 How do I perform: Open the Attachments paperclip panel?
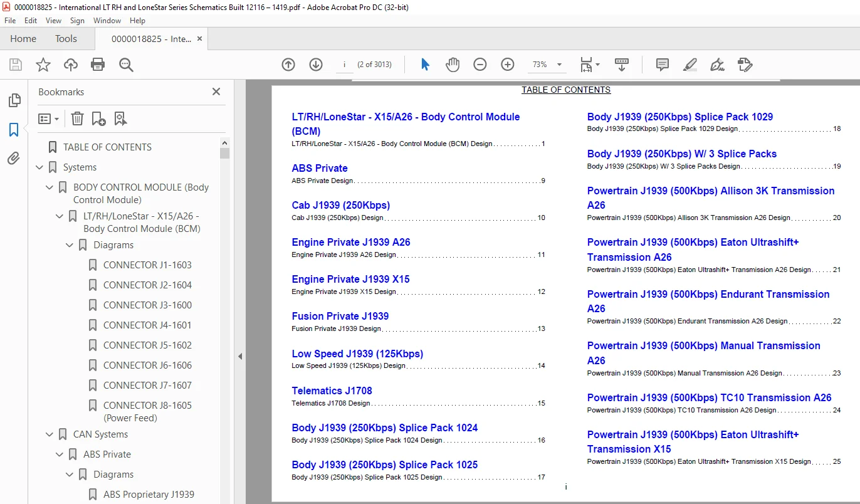pyautogui.click(x=14, y=159)
